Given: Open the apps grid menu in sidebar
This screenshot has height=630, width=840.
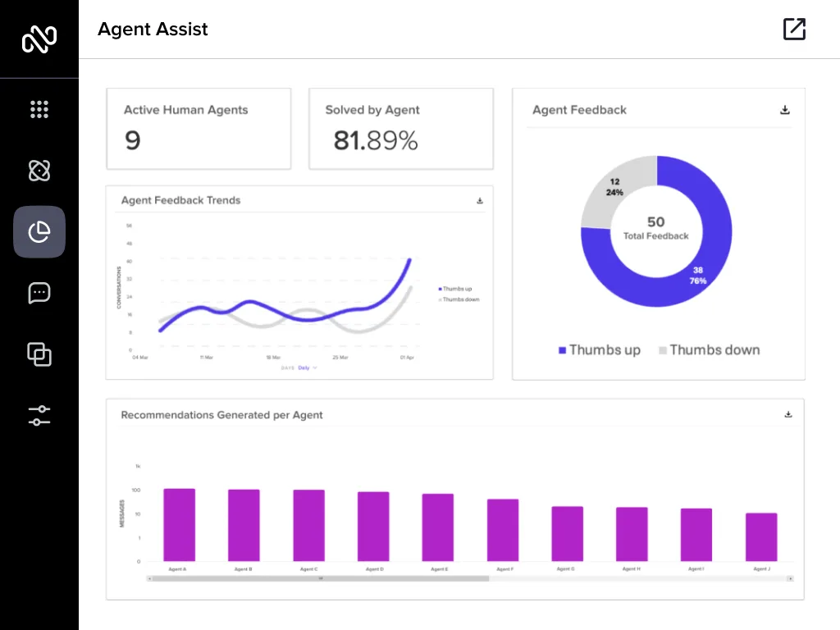Looking at the screenshot, I should (x=39, y=109).
